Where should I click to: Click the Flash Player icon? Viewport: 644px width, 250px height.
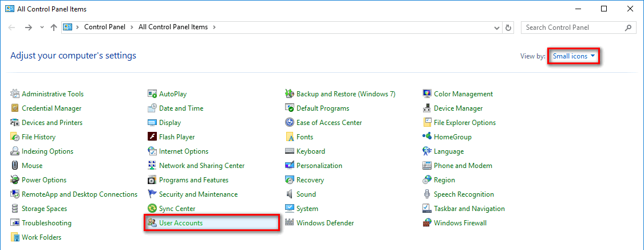pyautogui.click(x=152, y=137)
